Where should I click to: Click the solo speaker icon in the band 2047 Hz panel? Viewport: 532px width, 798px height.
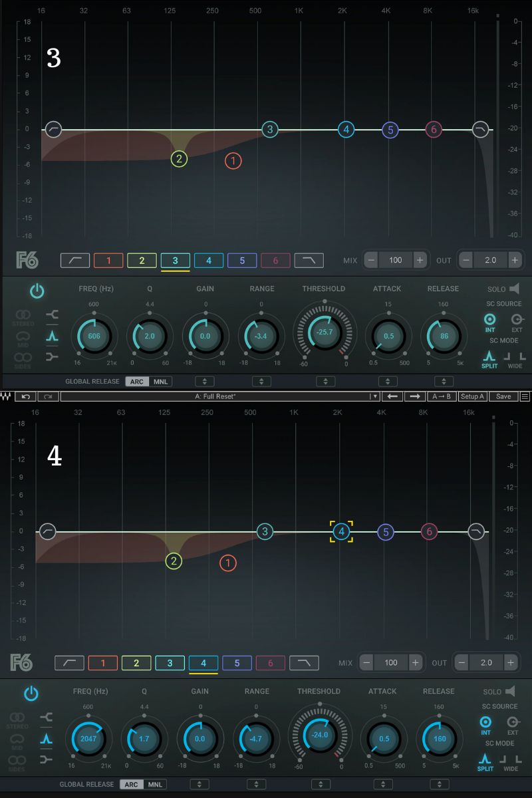[x=509, y=692]
